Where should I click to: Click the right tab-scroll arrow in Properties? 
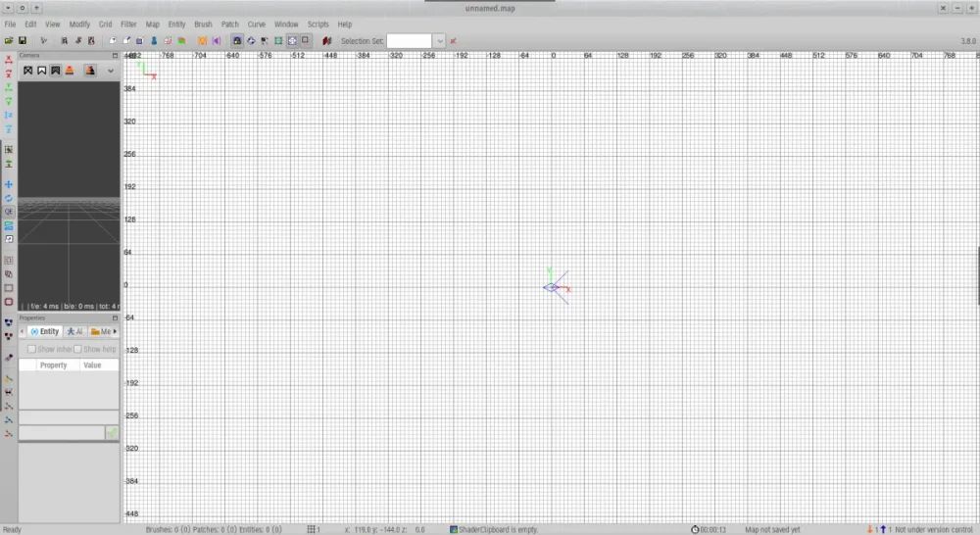tap(115, 332)
